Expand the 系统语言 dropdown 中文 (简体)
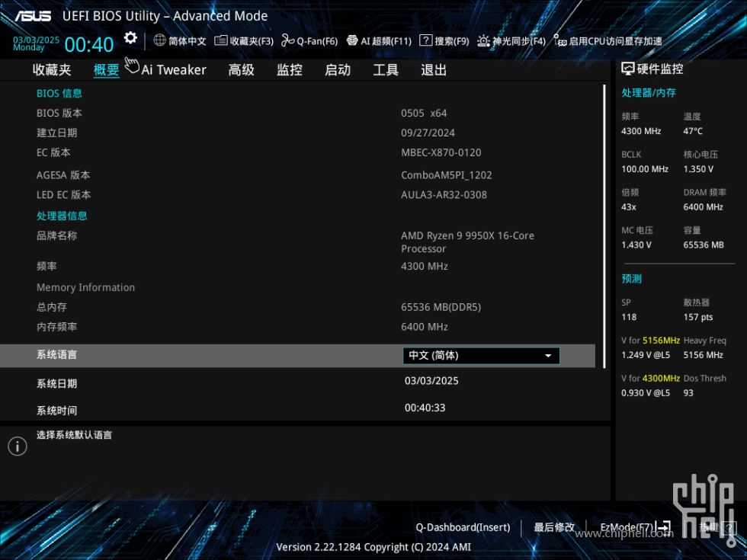 click(x=481, y=356)
